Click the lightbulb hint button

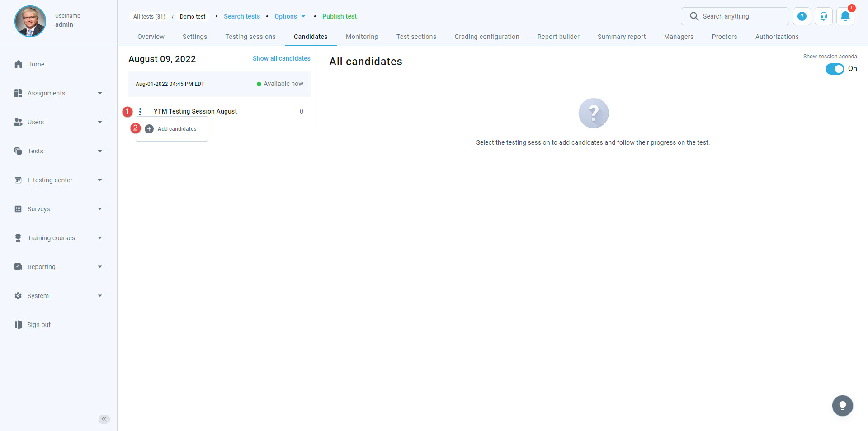coord(842,405)
